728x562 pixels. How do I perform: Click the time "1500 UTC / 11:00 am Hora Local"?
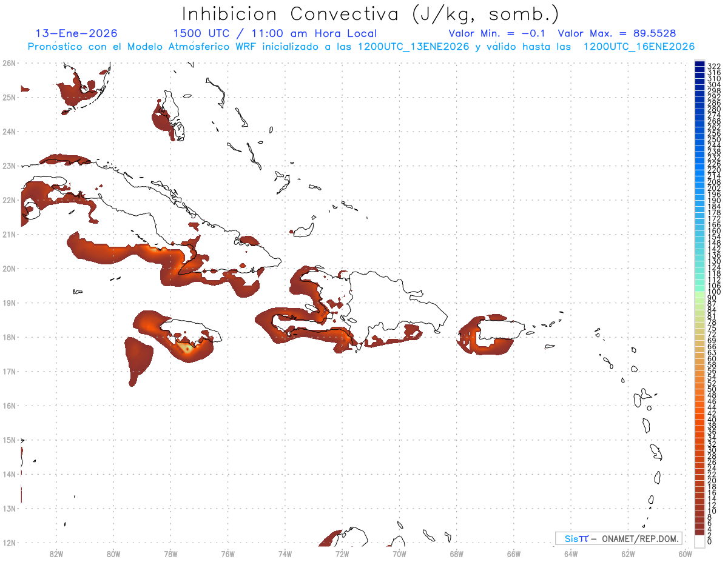pyautogui.click(x=275, y=33)
